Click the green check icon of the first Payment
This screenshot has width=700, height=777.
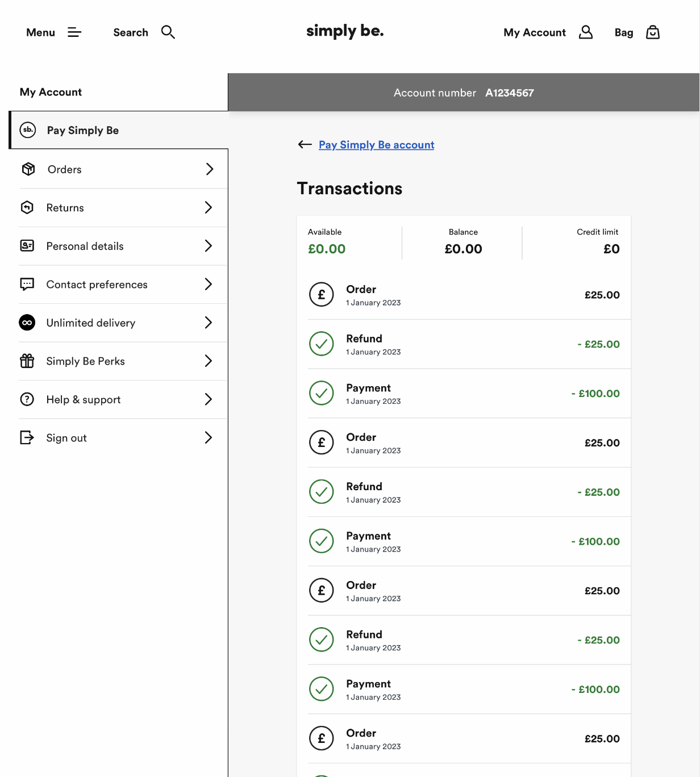[x=322, y=393]
